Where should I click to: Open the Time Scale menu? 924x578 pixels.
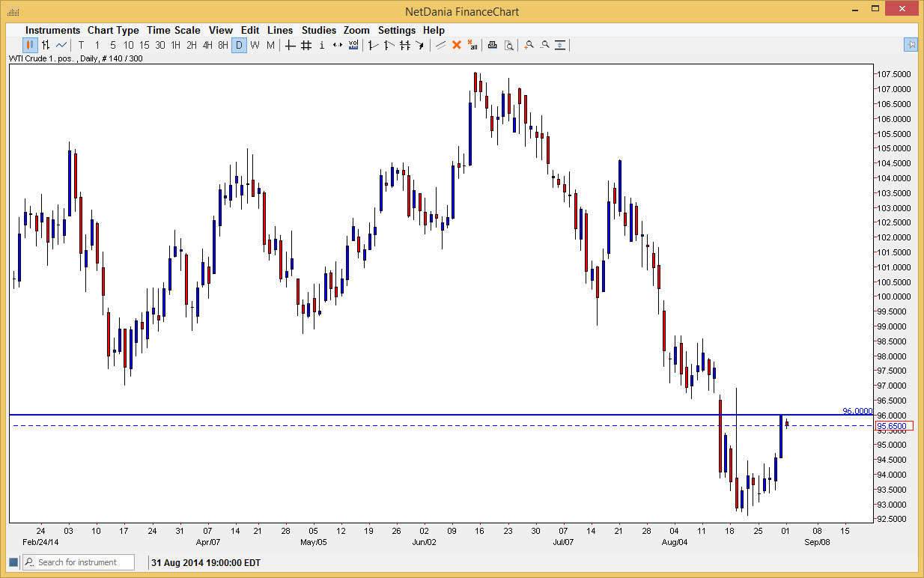173,30
